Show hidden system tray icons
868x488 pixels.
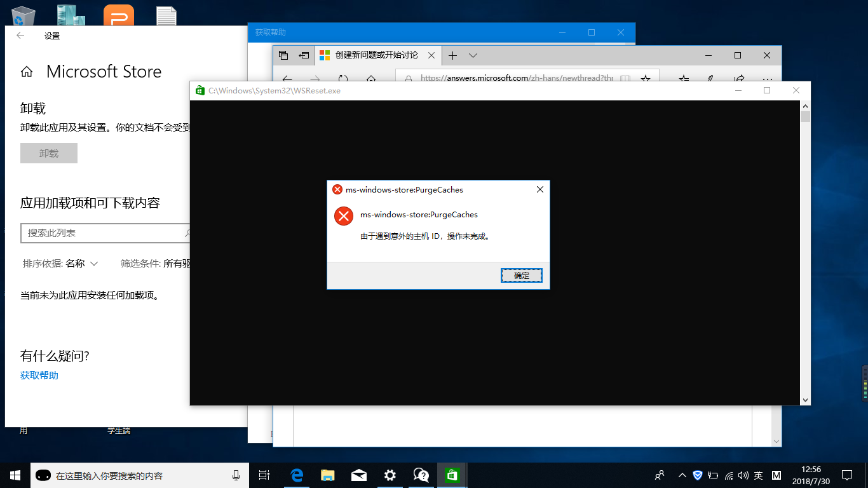(x=682, y=475)
